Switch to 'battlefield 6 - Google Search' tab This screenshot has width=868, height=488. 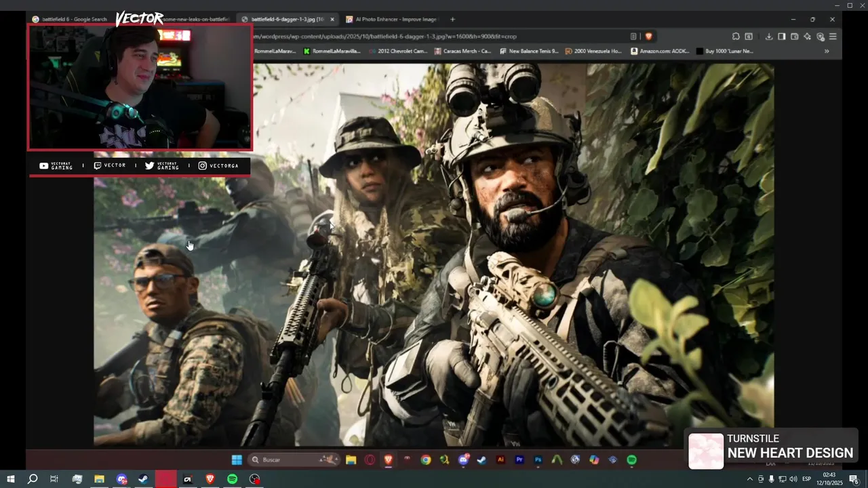[x=70, y=20]
